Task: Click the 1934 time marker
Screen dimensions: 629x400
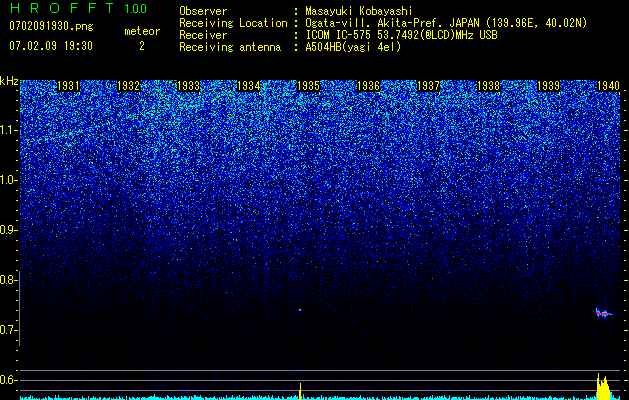Action: [248, 86]
